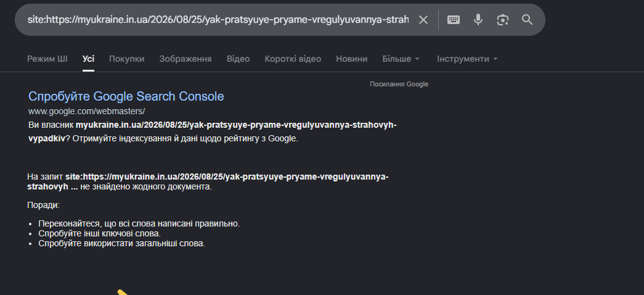Click inside the site: search query field

[218, 20]
